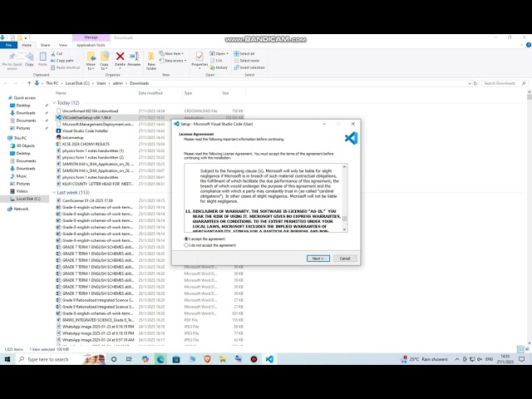
Task: Sort by Date modified column header
Action: pyautogui.click(x=150, y=93)
